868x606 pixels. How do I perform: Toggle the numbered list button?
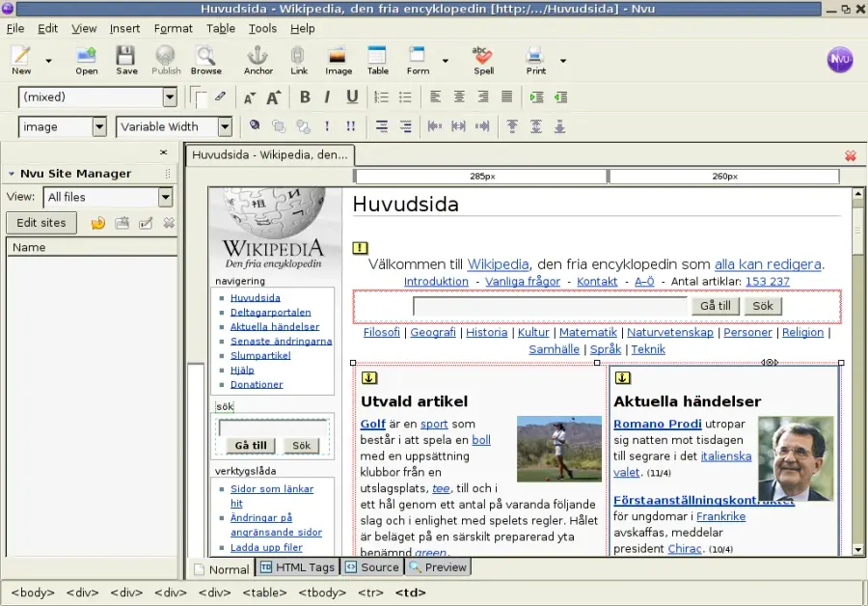(381, 97)
